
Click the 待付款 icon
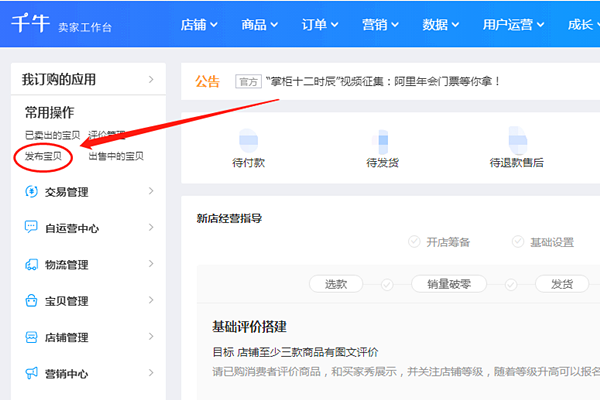coord(248,140)
